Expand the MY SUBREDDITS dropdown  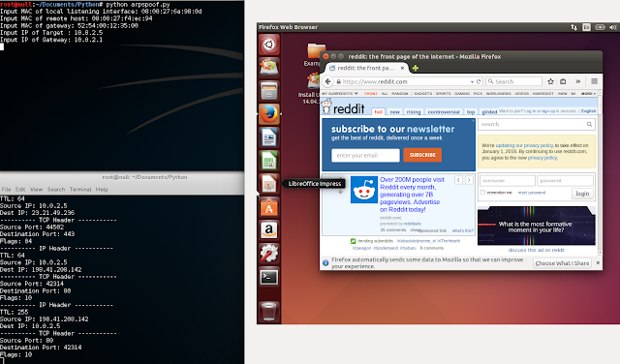[x=340, y=94]
